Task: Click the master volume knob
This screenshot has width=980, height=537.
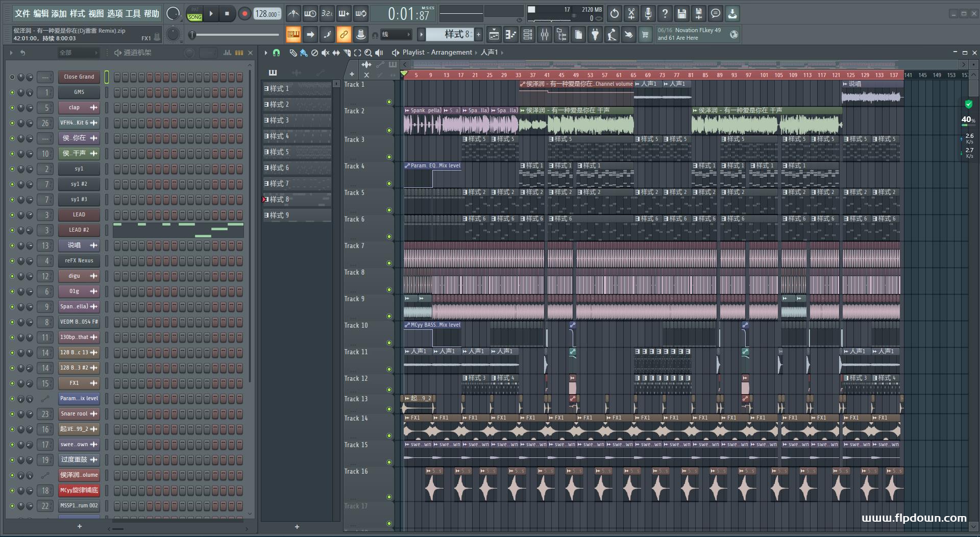Action: pos(174,14)
